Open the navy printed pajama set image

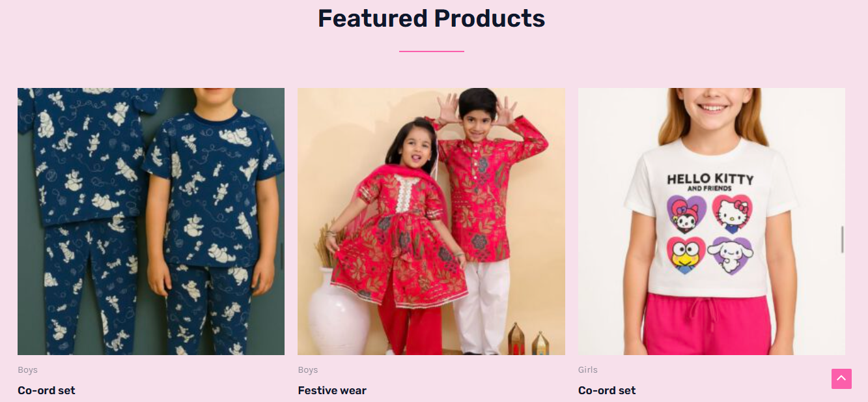(151, 222)
